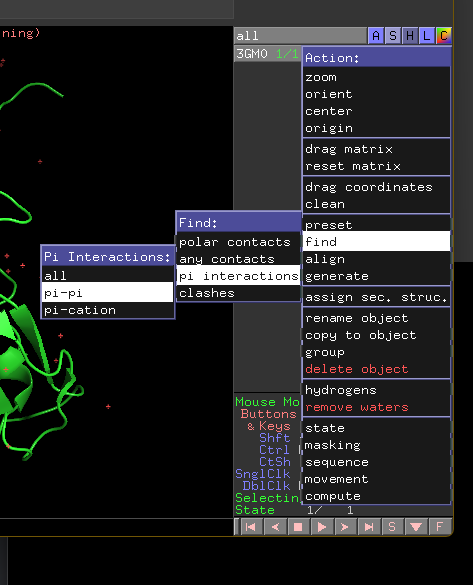Click the rewind to first frame button
This screenshot has width=473, height=585.
point(251,527)
